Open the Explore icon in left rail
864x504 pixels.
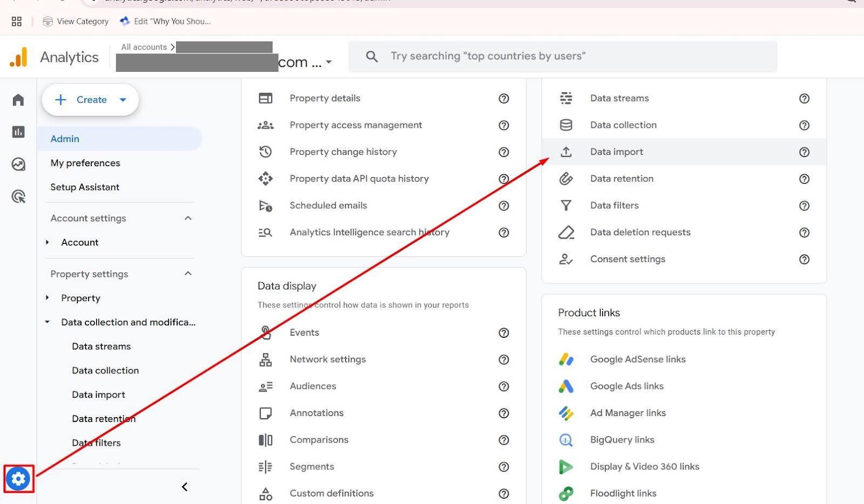[18, 164]
